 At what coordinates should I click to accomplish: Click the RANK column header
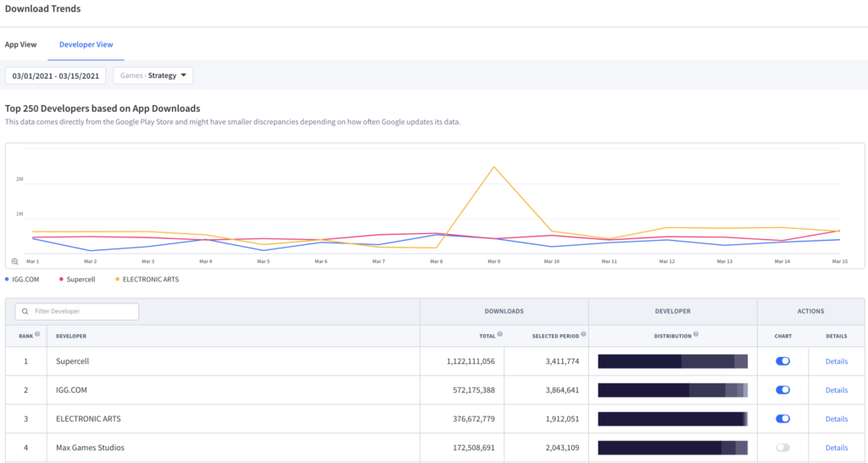[26, 336]
